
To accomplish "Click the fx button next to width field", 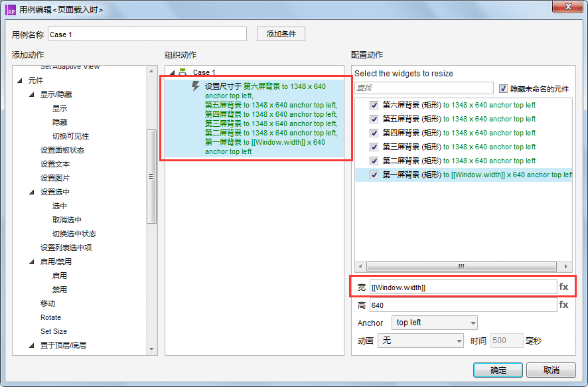I will [x=563, y=287].
